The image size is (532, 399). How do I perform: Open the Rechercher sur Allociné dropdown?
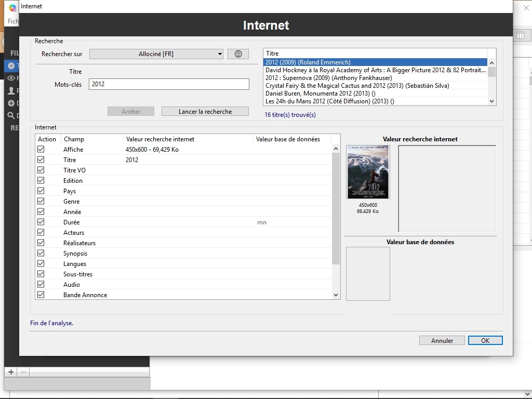[156, 54]
